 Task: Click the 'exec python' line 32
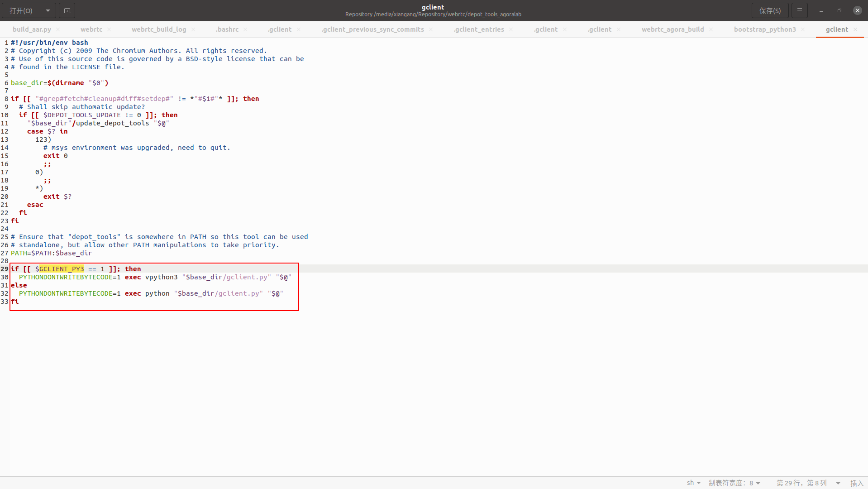151,293
